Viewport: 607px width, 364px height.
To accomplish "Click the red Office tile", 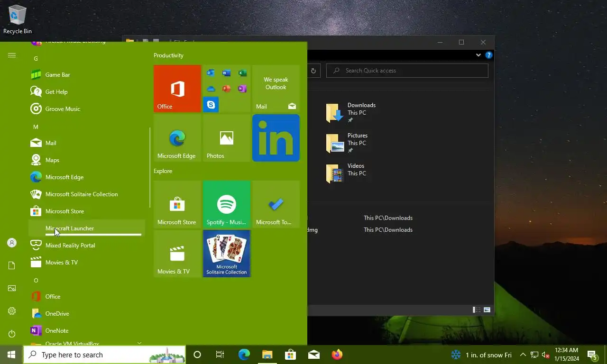I will (177, 89).
